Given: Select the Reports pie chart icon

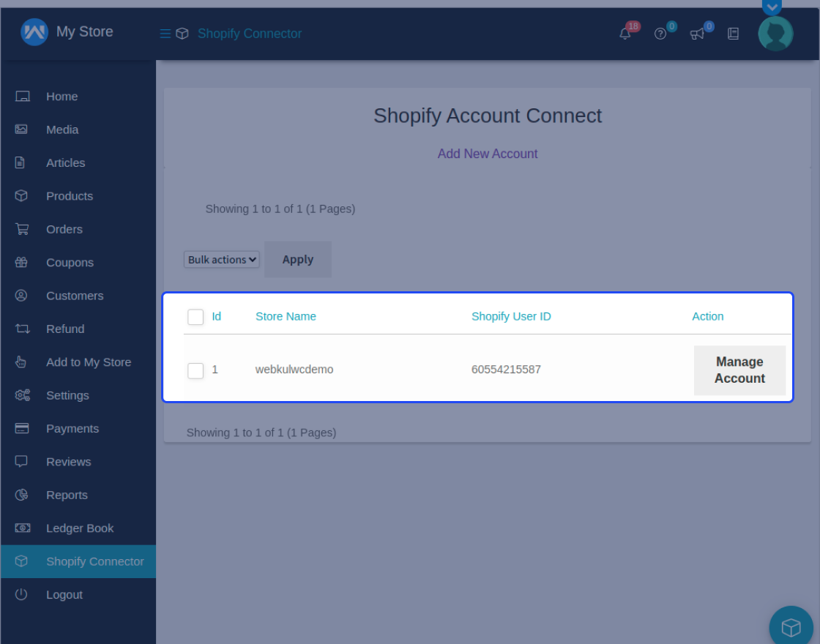Looking at the screenshot, I should pyautogui.click(x=22, y=495).
